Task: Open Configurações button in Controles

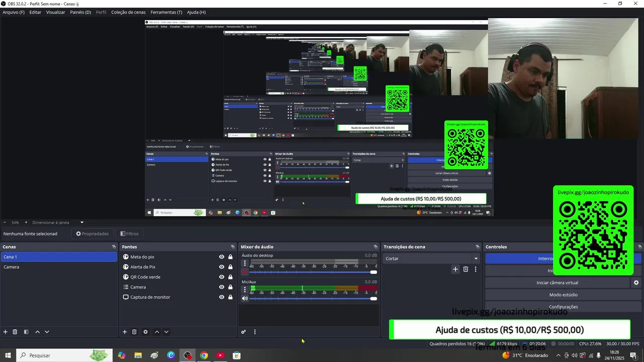Action: coord(563,307)
